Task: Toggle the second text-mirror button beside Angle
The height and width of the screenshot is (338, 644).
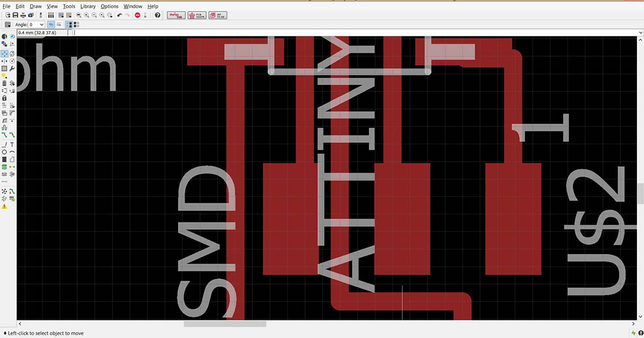Action: pyautogui.click(x=59, y=24)
